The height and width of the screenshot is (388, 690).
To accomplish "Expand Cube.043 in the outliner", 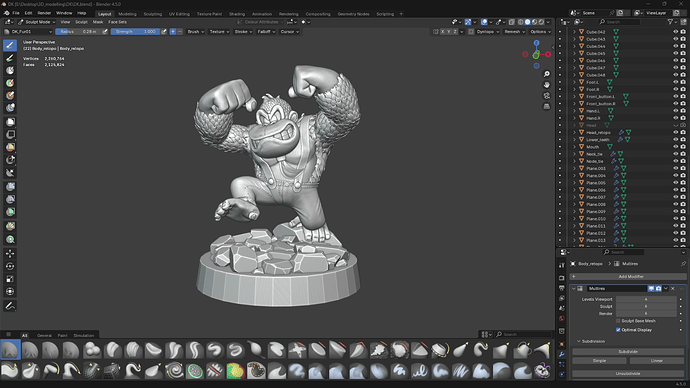I will click(x=574, y=39).
